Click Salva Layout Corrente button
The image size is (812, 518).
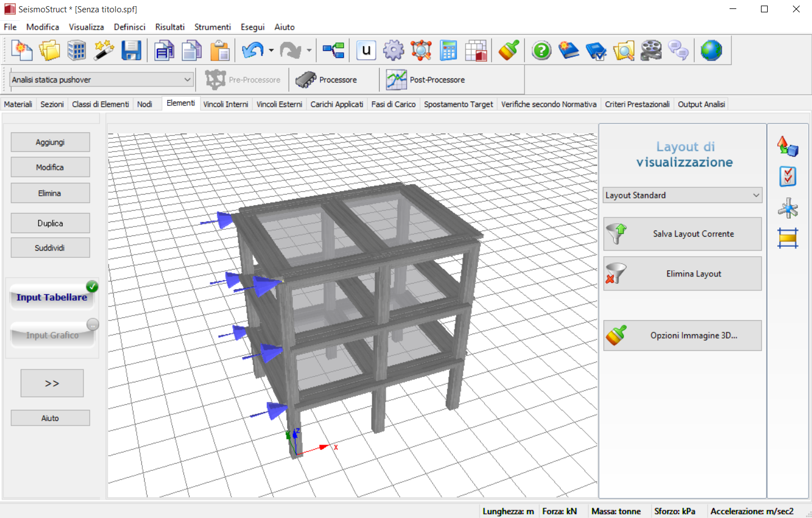pos(682,234)
